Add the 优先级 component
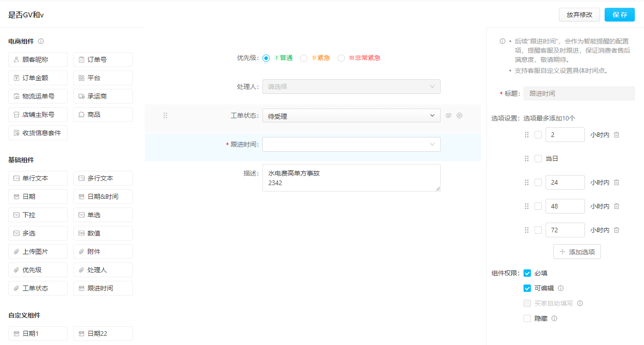 38,270
